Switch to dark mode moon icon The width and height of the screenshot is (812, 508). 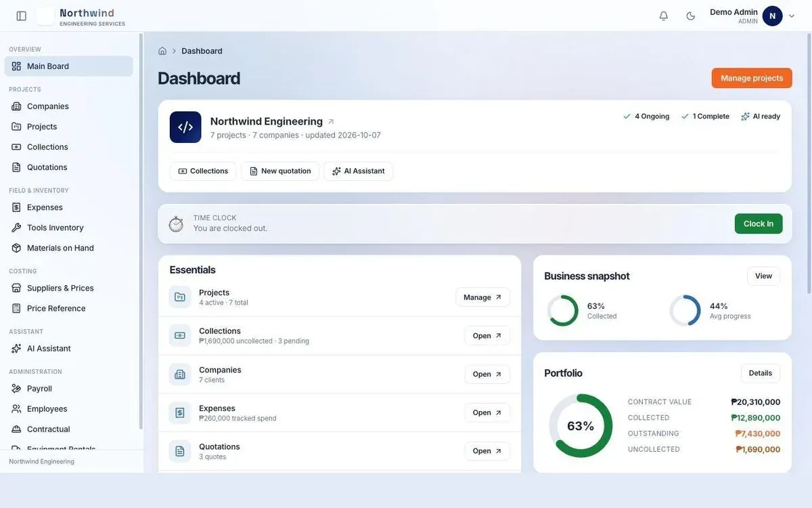(x=691, y=16)
